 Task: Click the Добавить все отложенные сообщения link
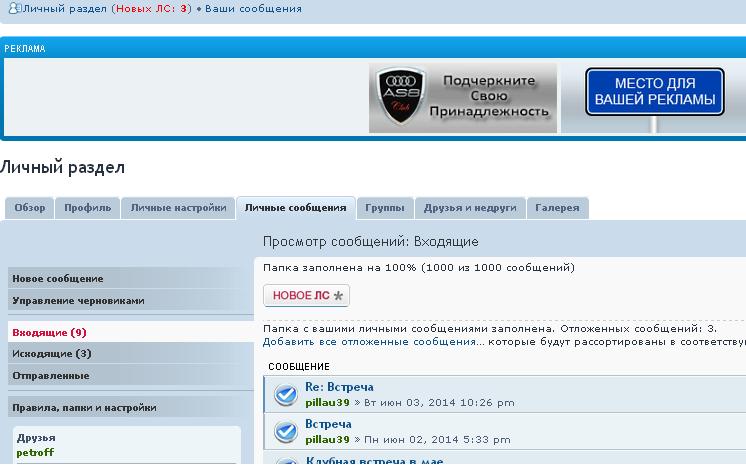tap(368, 342)
